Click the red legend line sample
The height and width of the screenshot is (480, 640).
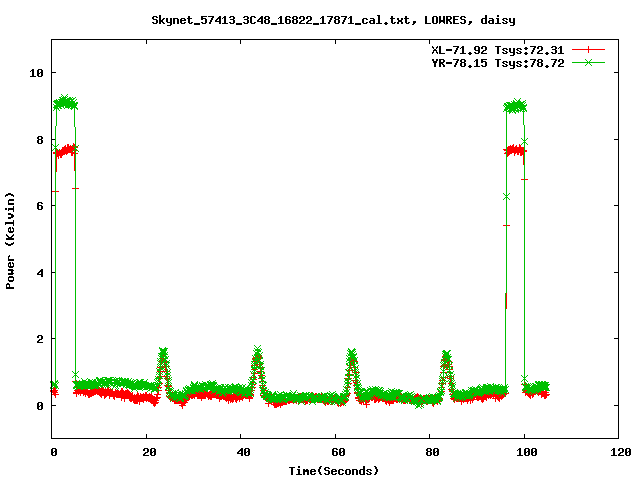(x=588, y=50)
